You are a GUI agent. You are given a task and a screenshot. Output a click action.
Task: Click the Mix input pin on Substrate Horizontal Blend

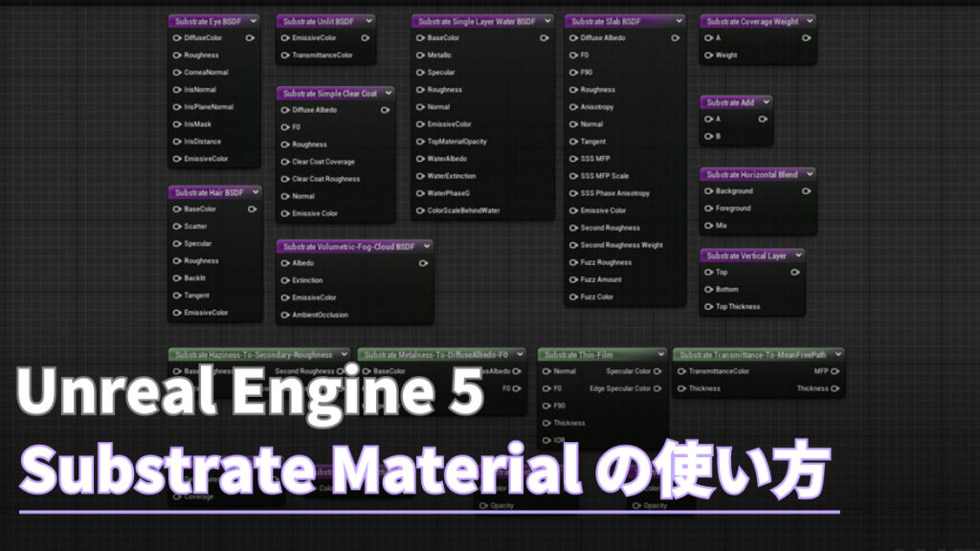[x=710, y=226]
